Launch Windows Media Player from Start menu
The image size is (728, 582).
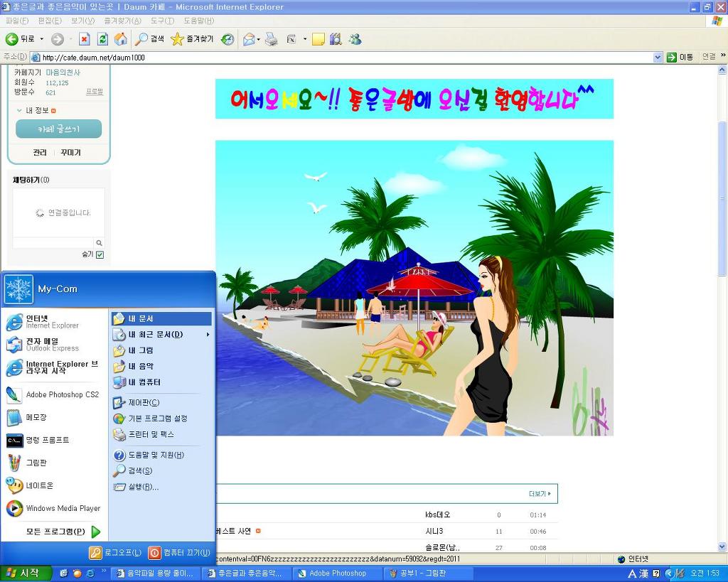click(x=55, y=508)
